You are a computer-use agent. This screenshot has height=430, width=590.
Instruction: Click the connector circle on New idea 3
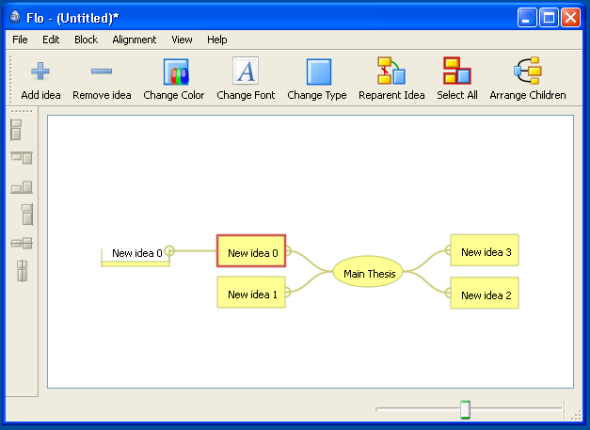448,250
